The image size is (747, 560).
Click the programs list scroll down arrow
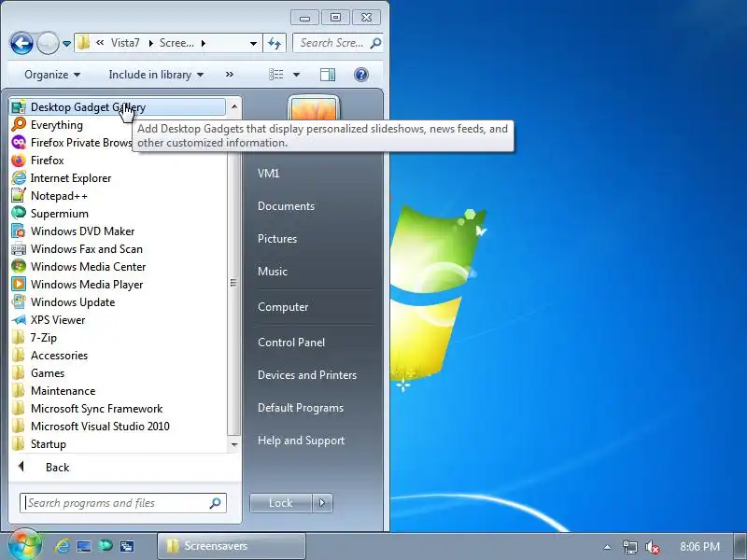234,445
